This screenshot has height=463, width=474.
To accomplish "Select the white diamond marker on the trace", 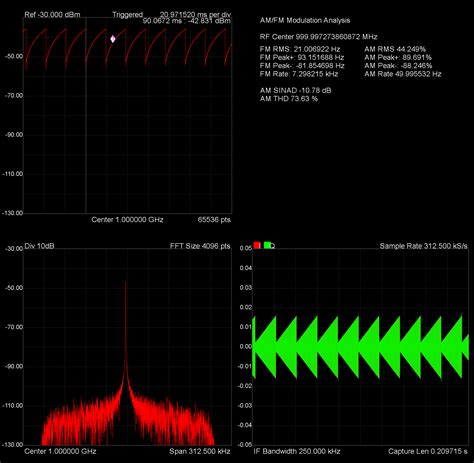I will [x=113, y=39].
